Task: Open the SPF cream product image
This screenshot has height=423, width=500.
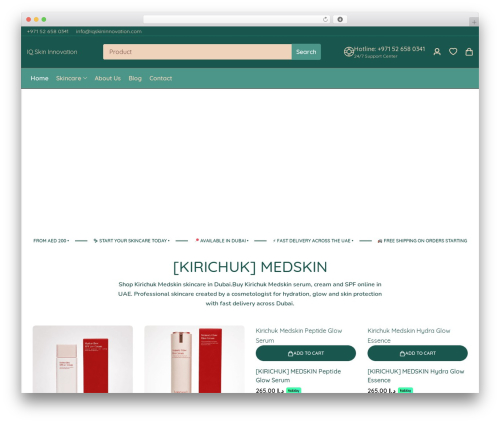Action: tap(83, 359)
